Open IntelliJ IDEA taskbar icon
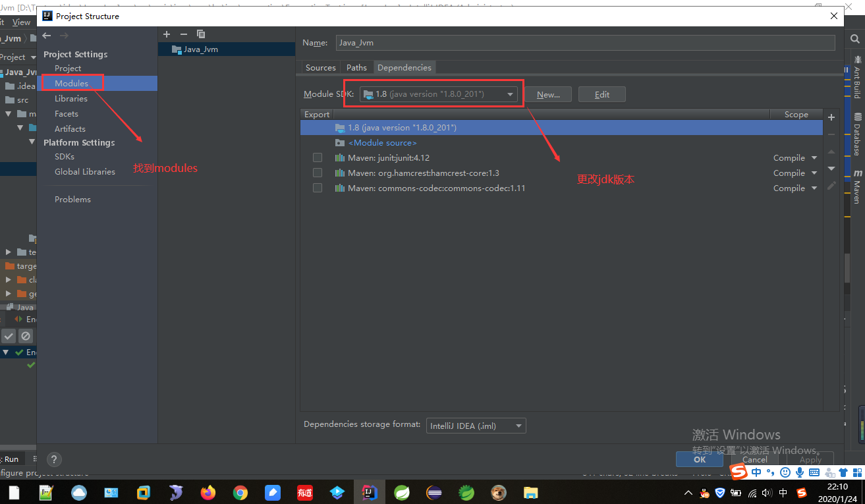865x504 pixels. tap(370, 492)
